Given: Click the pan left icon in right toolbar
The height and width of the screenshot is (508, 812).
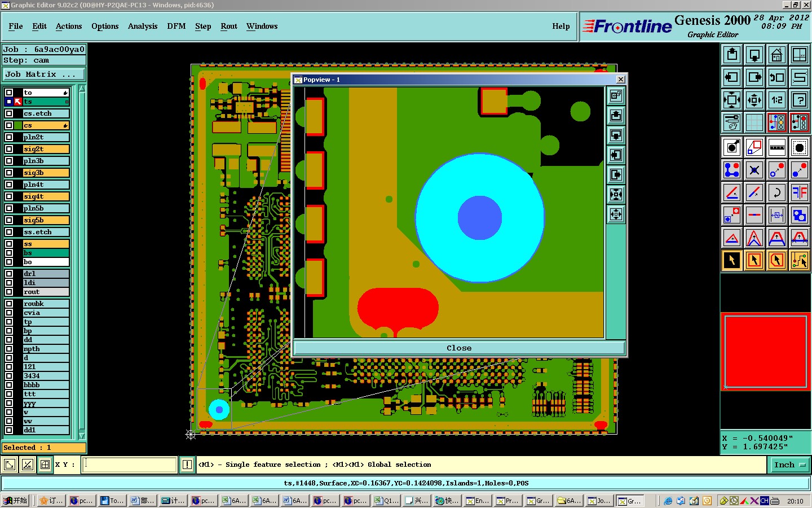Looking at the screenshot, I should tap(732, 77).
